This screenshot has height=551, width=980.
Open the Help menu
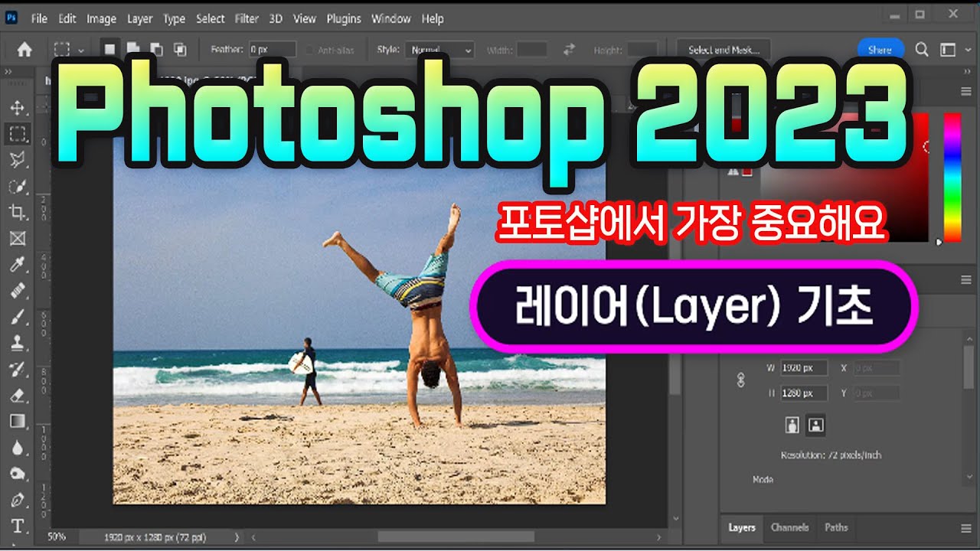[433, 18]
